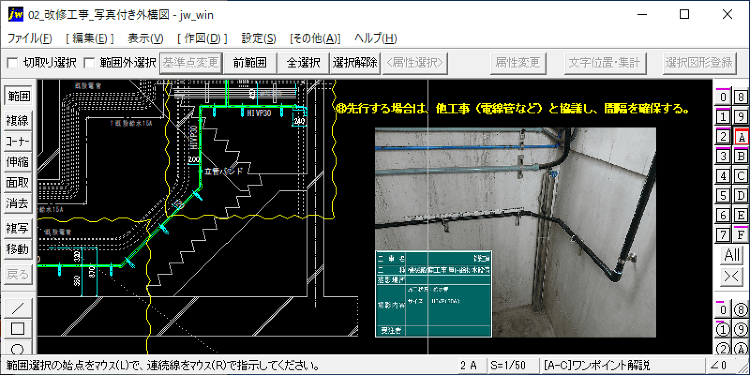
Task: Open the 作図(D) menu
Action: pyautogui.click(x=202, y=39)
